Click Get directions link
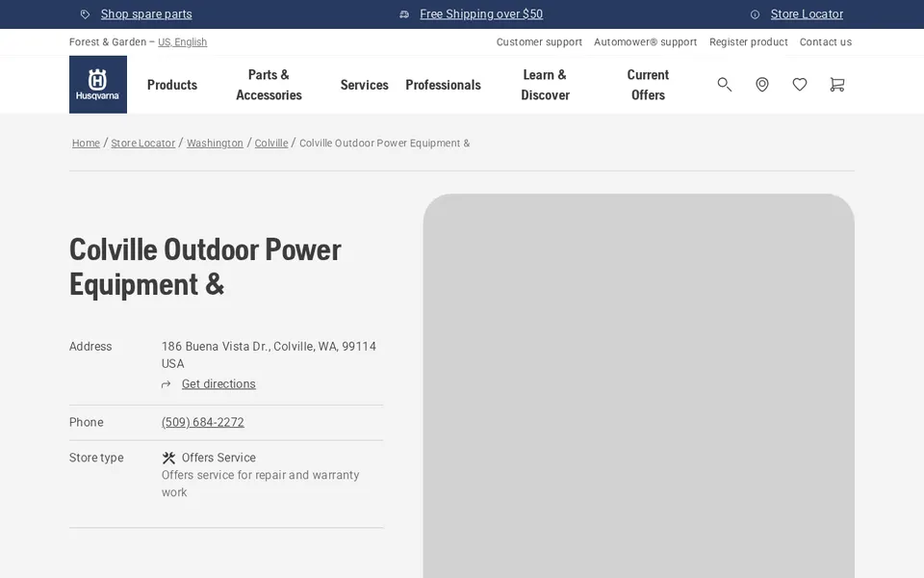924x578 pixels. click(218, 384)
